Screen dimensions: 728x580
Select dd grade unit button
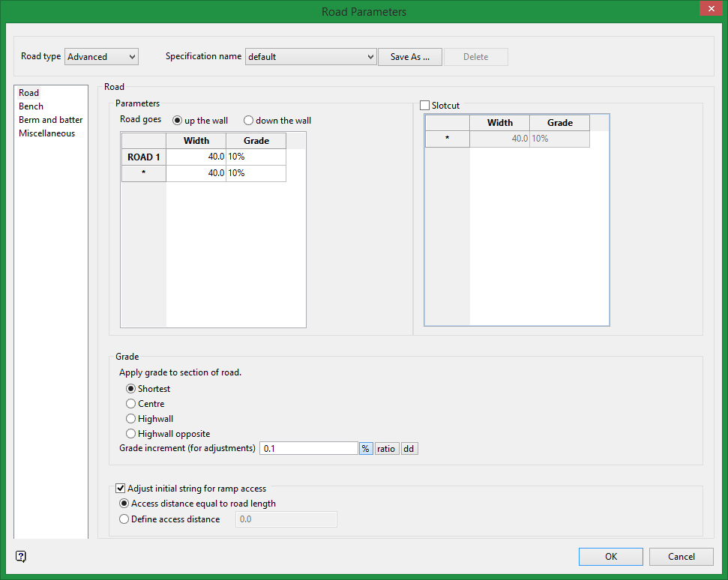click(409, 449)
